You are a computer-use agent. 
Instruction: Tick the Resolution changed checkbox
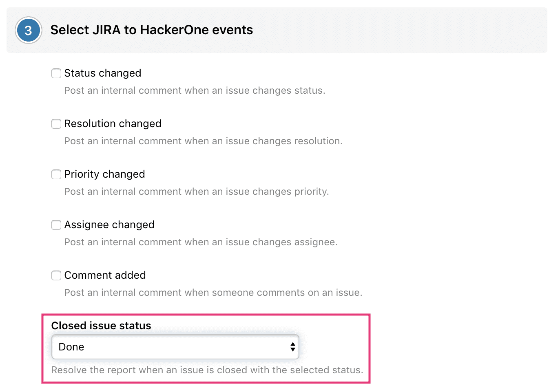(56, 124)
